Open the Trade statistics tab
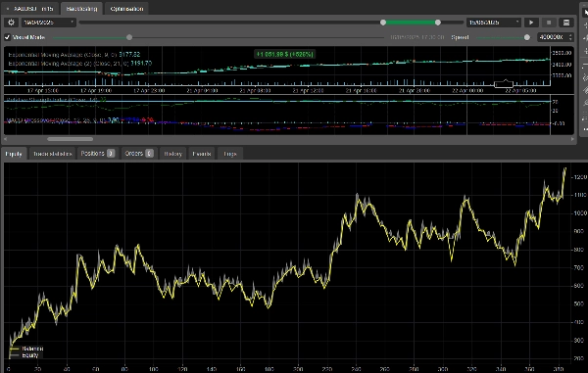This screenshot has width=588, height=373. click(52, 154)
